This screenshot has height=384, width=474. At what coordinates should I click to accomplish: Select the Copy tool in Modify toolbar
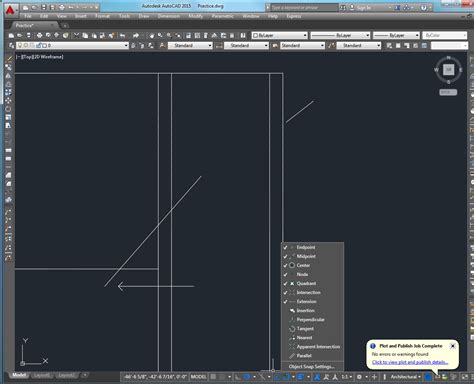(8, 67)
